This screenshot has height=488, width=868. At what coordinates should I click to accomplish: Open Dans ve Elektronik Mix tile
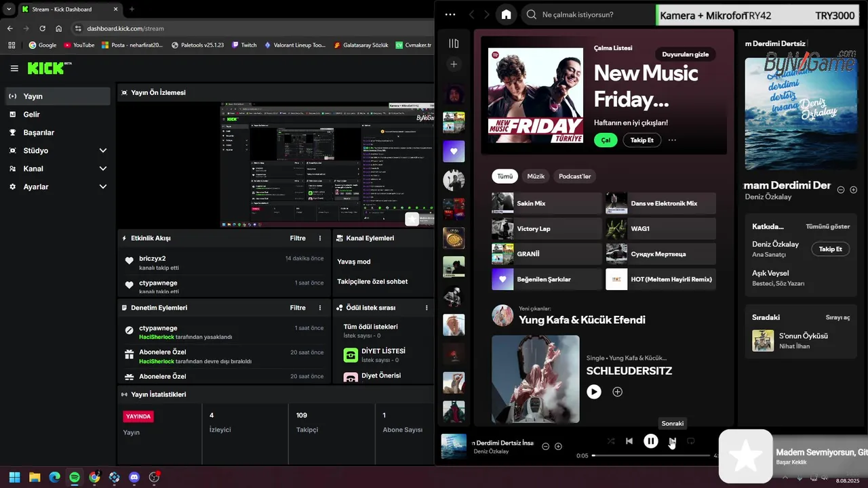(x=660, y=203)
